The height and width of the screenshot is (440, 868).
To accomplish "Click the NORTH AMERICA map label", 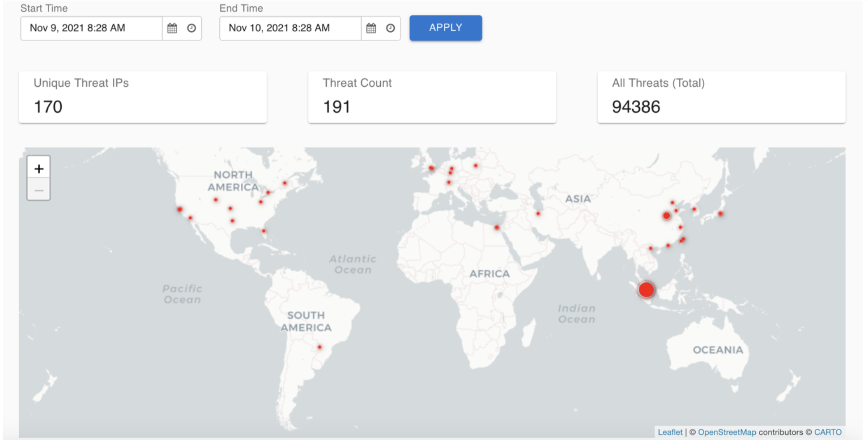I will (x=233, y=181).
